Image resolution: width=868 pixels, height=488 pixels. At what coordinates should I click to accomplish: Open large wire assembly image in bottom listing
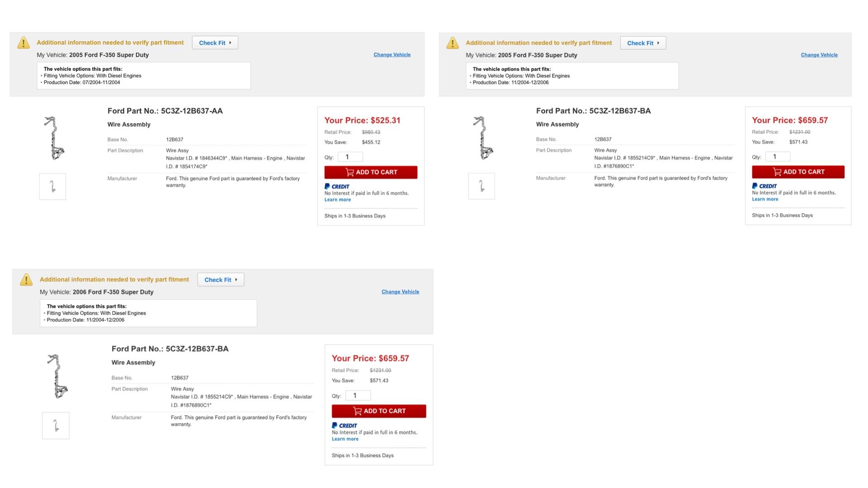[x=57, y=376]
